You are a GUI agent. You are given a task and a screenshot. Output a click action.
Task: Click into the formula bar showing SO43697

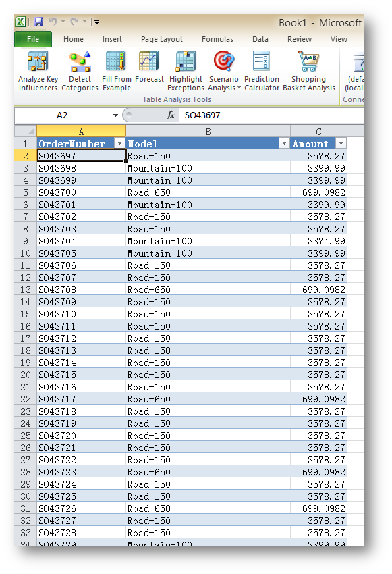(271, 115)
